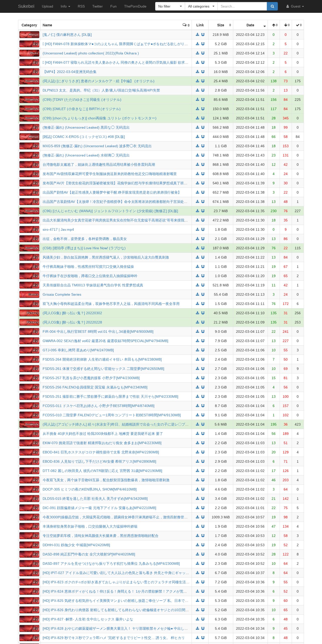The width and height of the screenshot is (322, 644).
Task: Download torrent for Love Hire Now! row
Action: [197, 248]
